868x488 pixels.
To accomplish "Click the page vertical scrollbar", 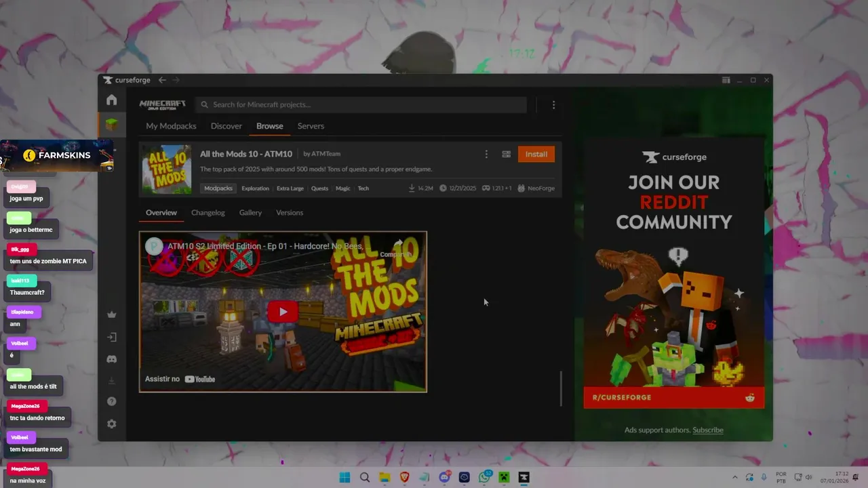I will pos(561,389).
